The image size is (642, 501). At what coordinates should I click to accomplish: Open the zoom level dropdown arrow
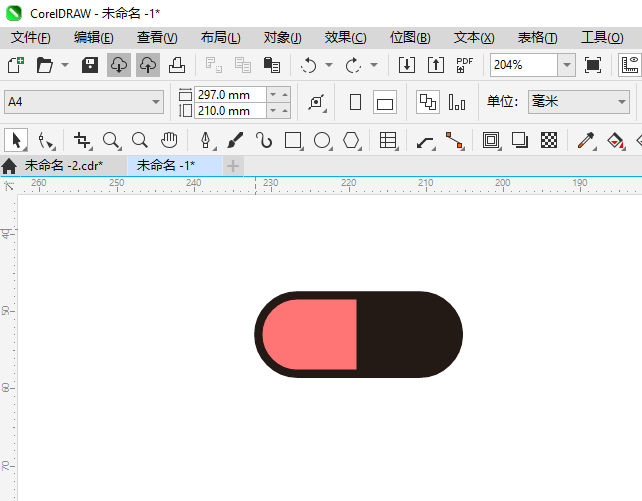click(x=567, y=65)
